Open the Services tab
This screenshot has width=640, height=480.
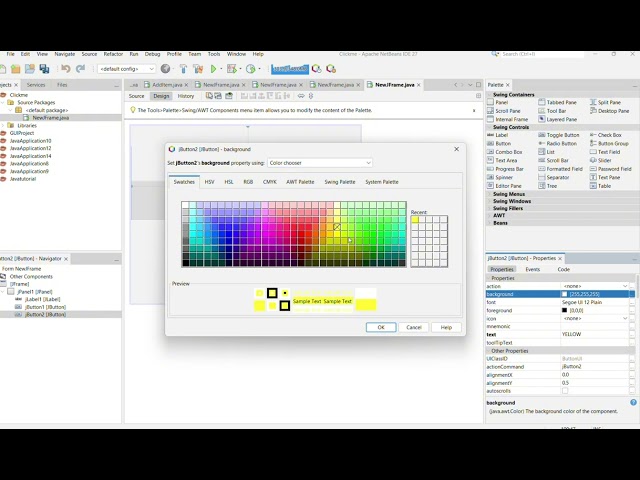pos(36,85)
